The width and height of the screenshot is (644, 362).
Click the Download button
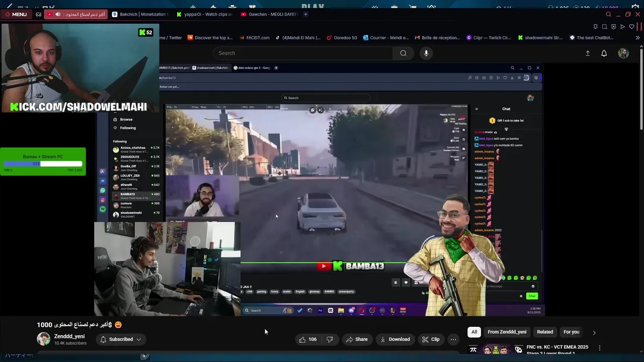[x=395, y=339]
